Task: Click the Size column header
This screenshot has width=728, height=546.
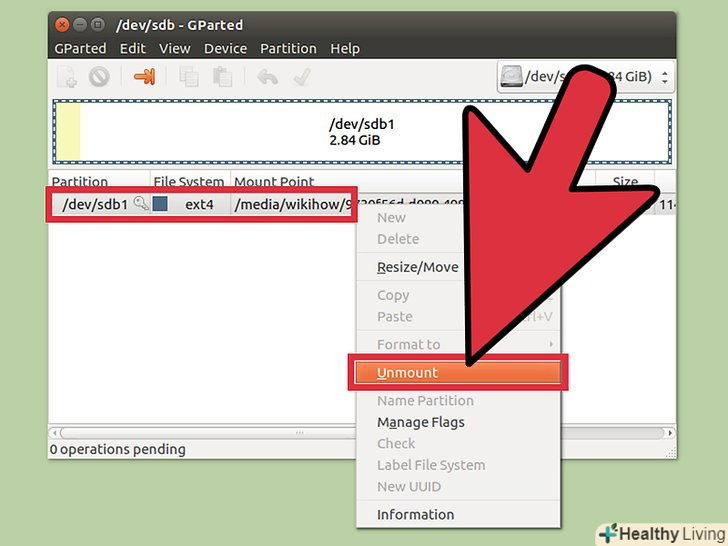Action: click(625, 180)
